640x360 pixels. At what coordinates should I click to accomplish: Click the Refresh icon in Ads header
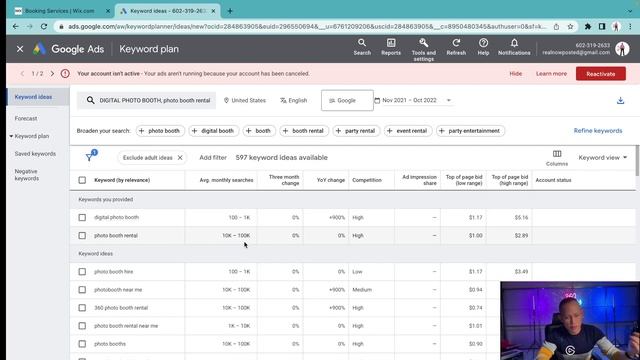coord(456,47)
